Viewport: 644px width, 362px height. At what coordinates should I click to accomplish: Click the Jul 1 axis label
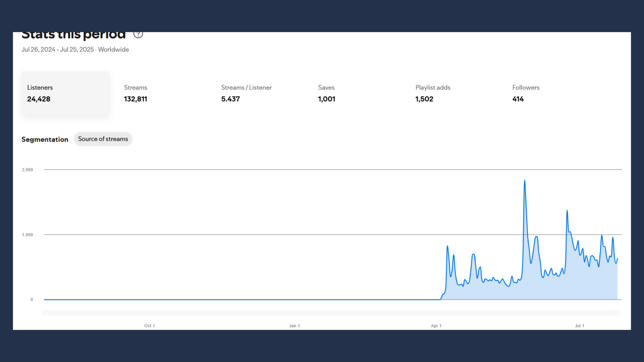tap(579, 326)
